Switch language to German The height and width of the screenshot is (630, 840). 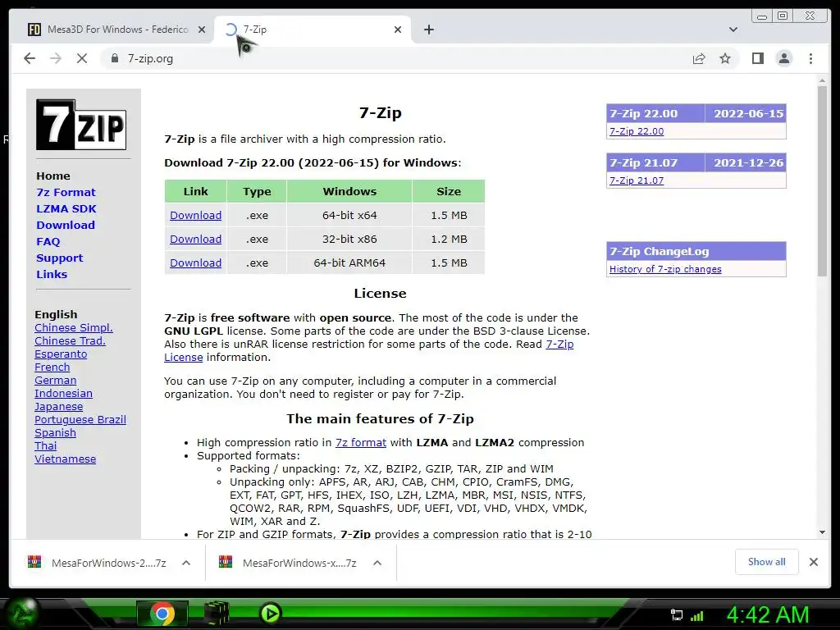point(55,381)
